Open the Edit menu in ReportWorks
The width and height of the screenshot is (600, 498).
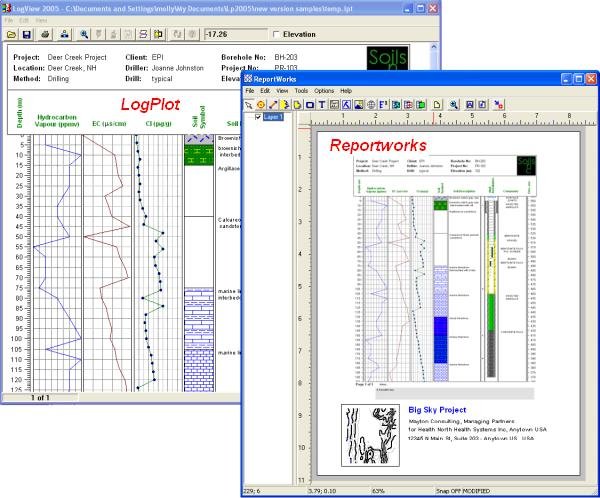click(x=265, y=91)
